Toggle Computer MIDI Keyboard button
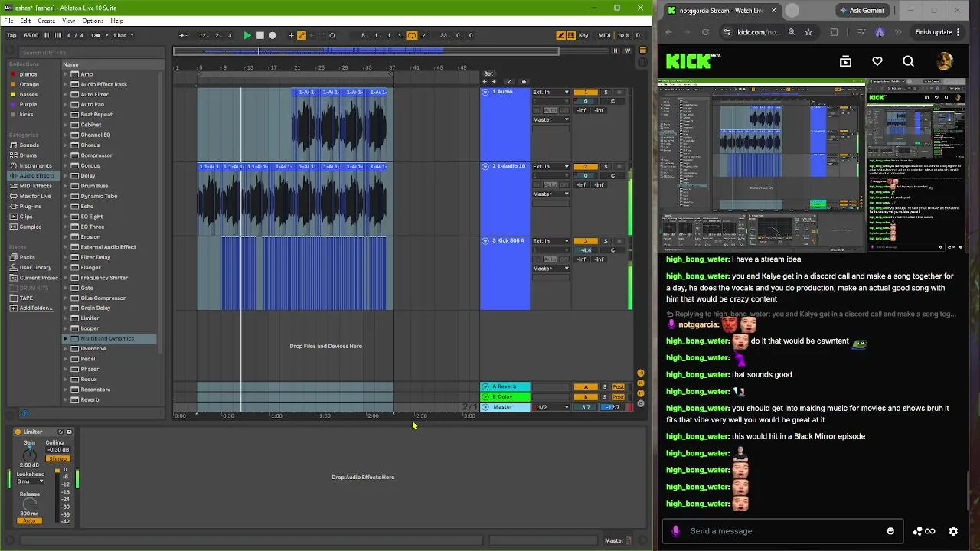Image resolution: width=980 pixels, height=551 pixels. [571, 35]
